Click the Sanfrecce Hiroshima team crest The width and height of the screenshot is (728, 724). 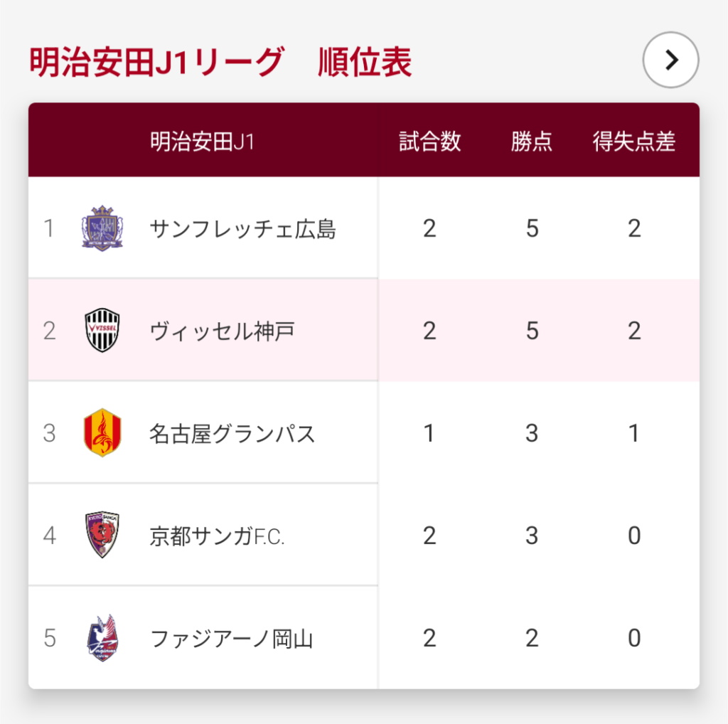(102, 228)
